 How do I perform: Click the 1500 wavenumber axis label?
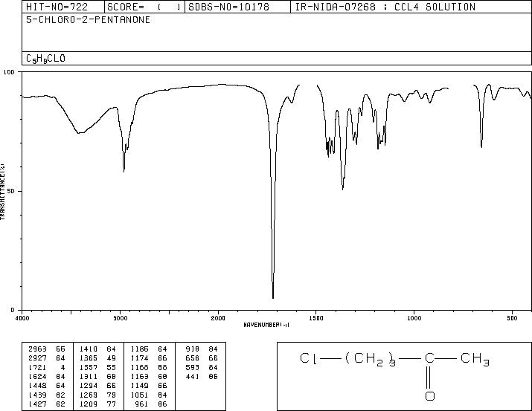316,318
